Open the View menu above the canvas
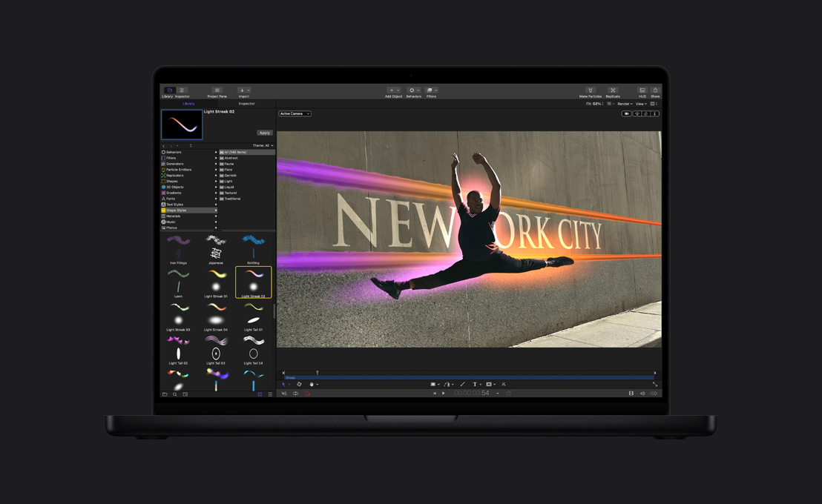822x504 pixels. [x=639, y=104]
